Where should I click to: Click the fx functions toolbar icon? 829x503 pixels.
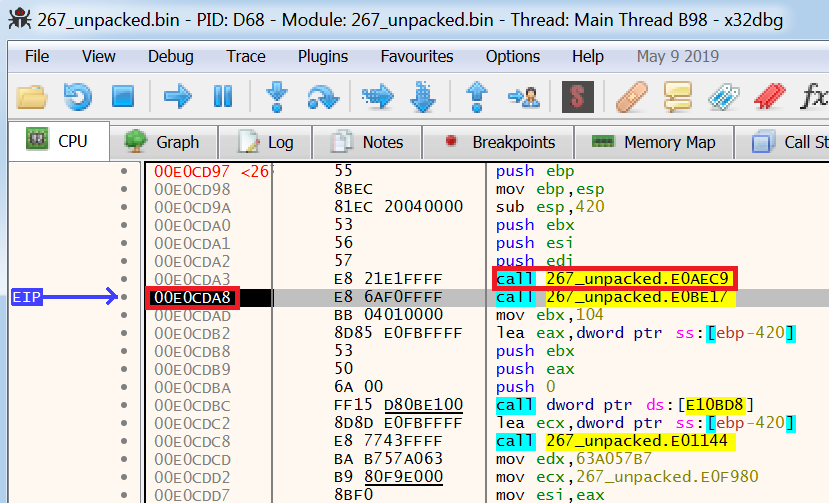[814, 97]
